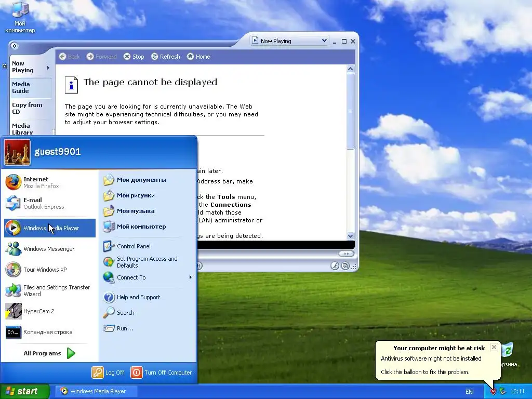Screen dimensions: 532x399
Task: Click the 12:11 taskbar clock
Action: click(517, 391)
